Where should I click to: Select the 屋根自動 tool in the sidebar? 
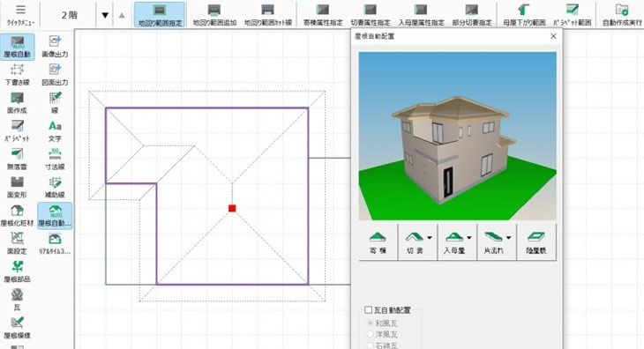18,47
